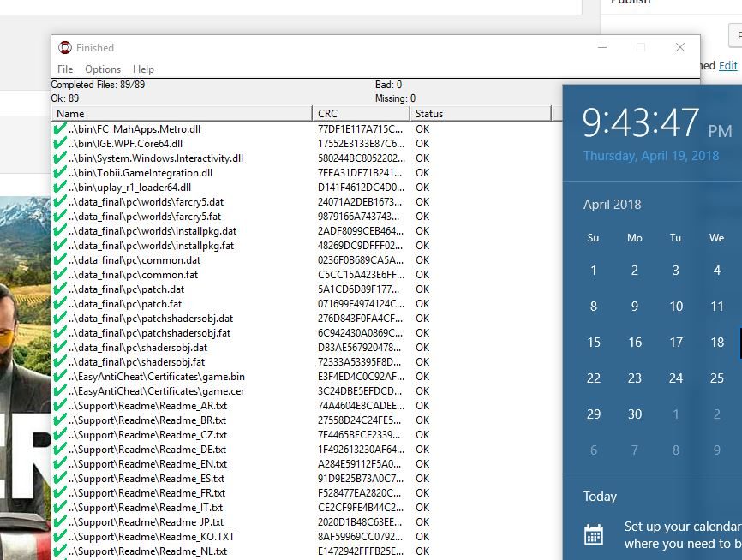The height and width of the screenshot is (560, 742).
Task: Open the Help menu
Action: tap(143, 69)
